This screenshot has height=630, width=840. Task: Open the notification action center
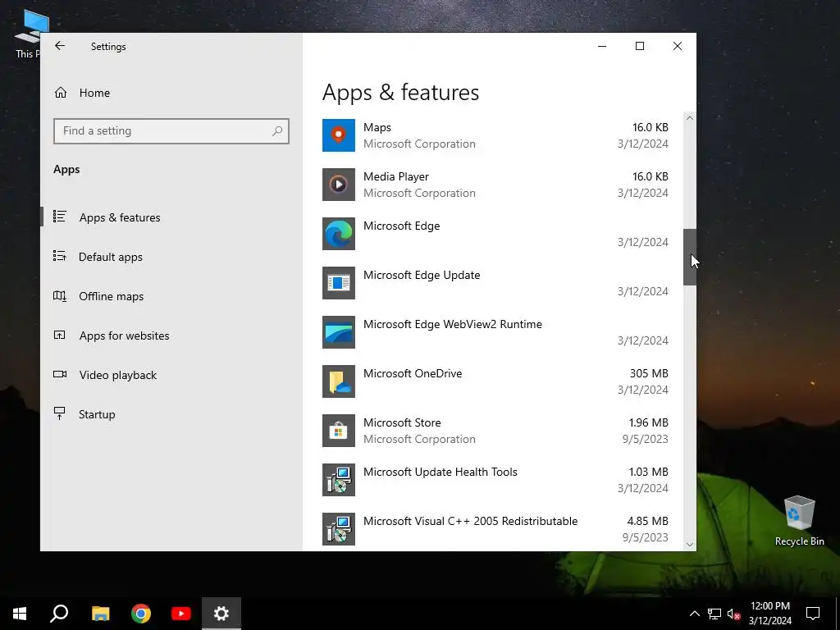[x=813, y=614]
